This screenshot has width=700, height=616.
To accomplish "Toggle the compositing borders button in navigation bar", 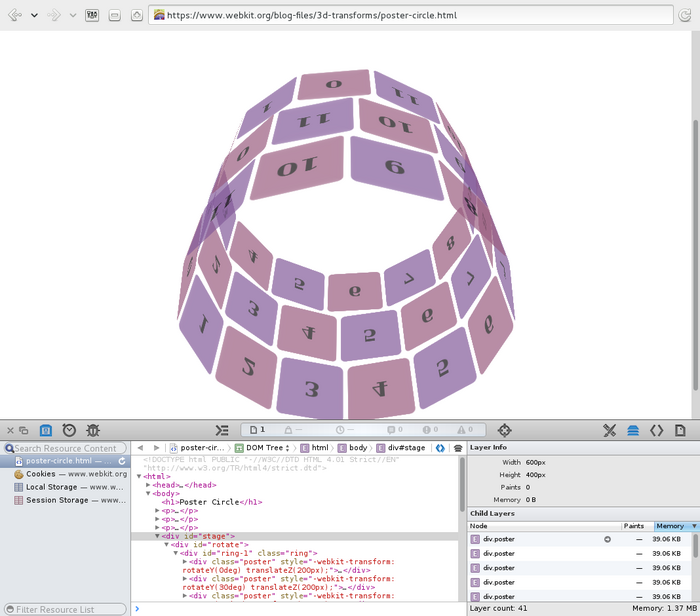I will 440,448.
